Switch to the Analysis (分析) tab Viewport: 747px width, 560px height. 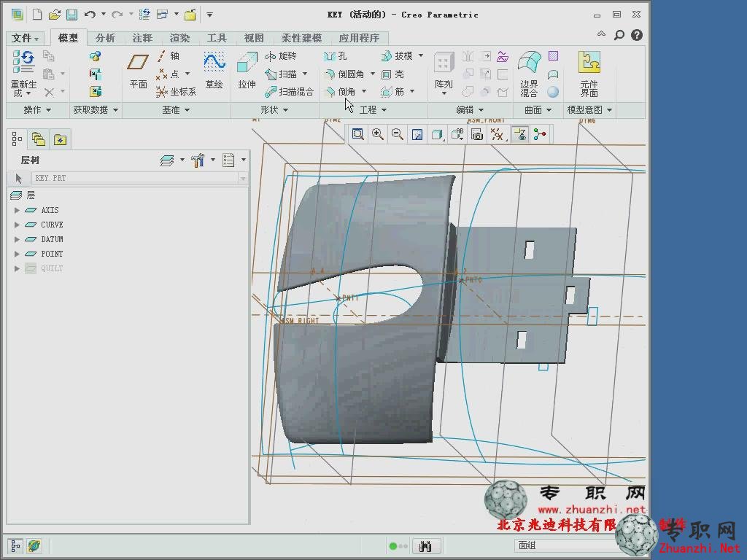click(105, 38)
